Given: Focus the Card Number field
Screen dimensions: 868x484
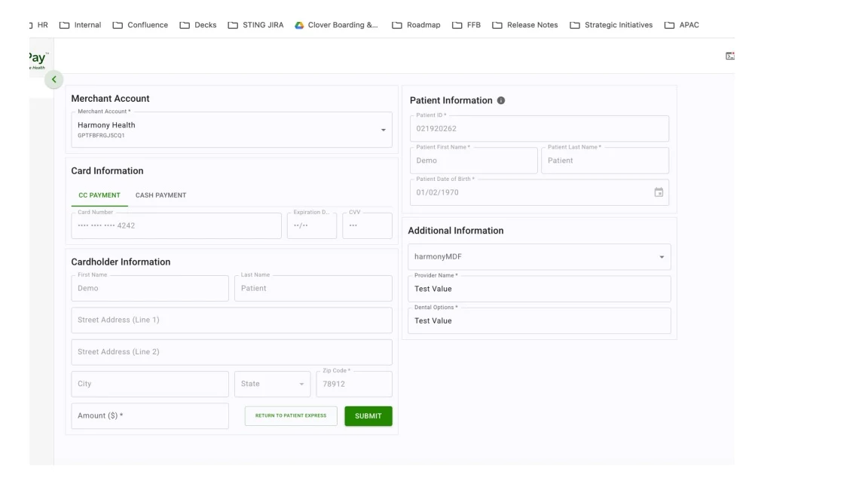Looking at the screenshot, I should [x=176, y=225].
